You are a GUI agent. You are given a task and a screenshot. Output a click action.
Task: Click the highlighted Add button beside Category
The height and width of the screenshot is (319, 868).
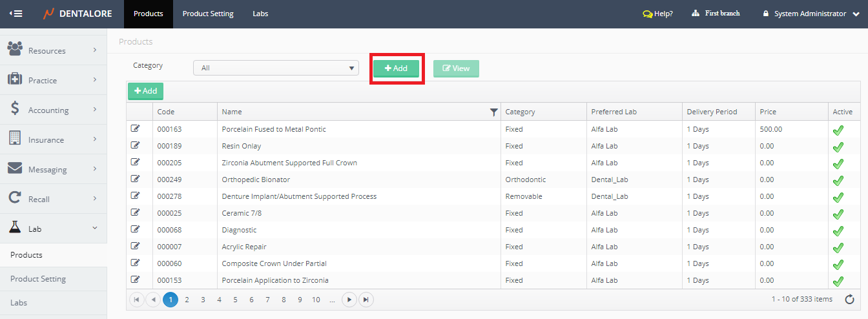396,68
